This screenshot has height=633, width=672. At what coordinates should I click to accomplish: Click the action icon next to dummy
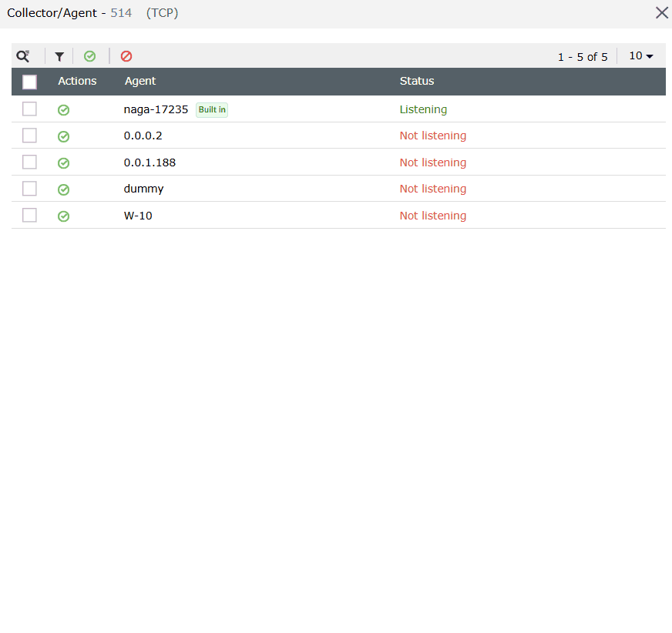[x=63, y=189]
